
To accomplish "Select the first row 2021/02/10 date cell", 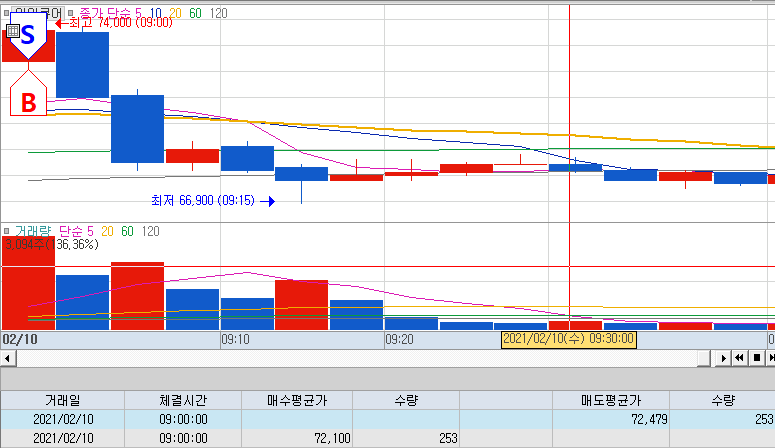I will 62,419.
